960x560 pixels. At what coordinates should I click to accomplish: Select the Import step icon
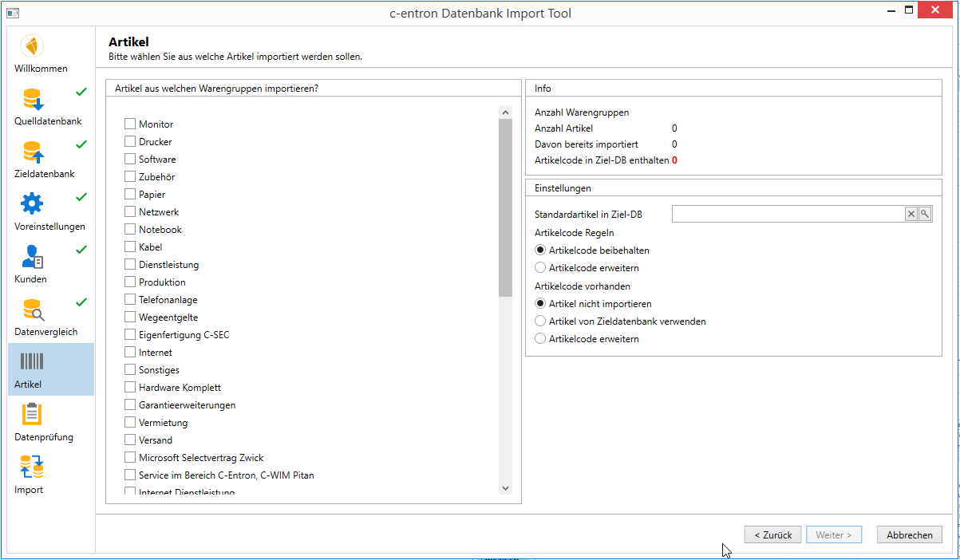(x=32, y=467)
